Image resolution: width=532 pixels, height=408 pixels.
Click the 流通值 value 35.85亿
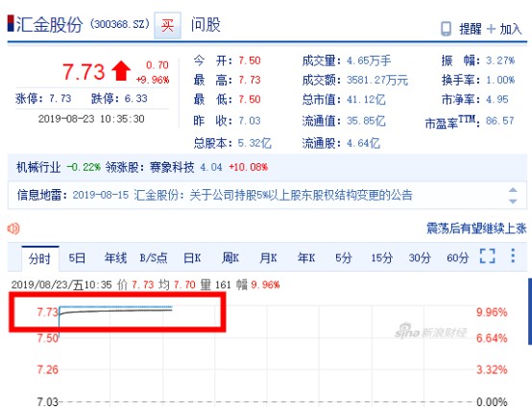366,121
